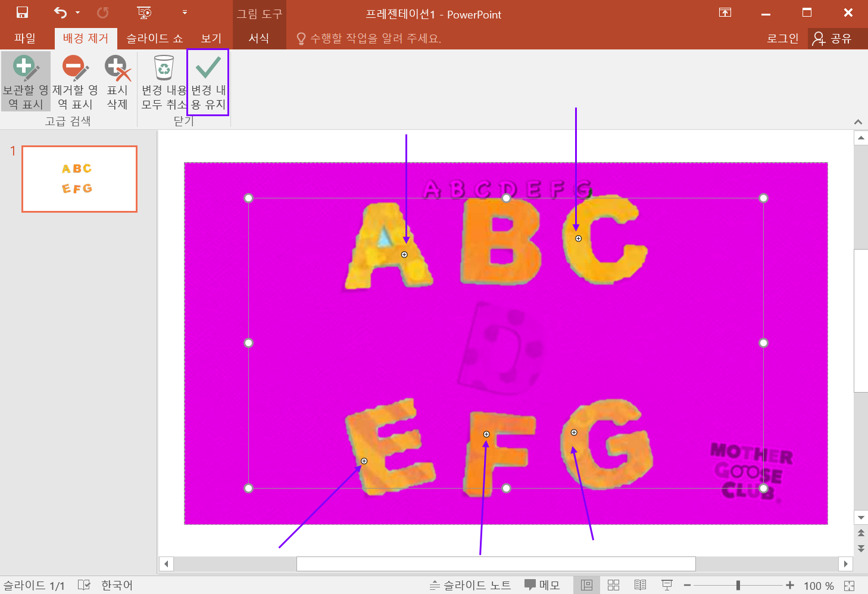Screen dimensions: 868x594
Task: Click keep-mark on letter G
Action: [x=574, y=433]
